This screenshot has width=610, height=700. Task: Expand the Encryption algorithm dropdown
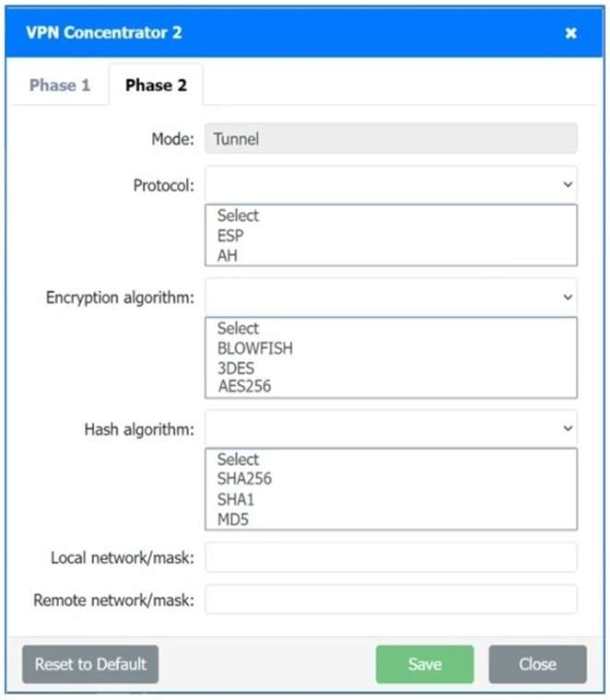pyautogui.click(x=391, y=297)
